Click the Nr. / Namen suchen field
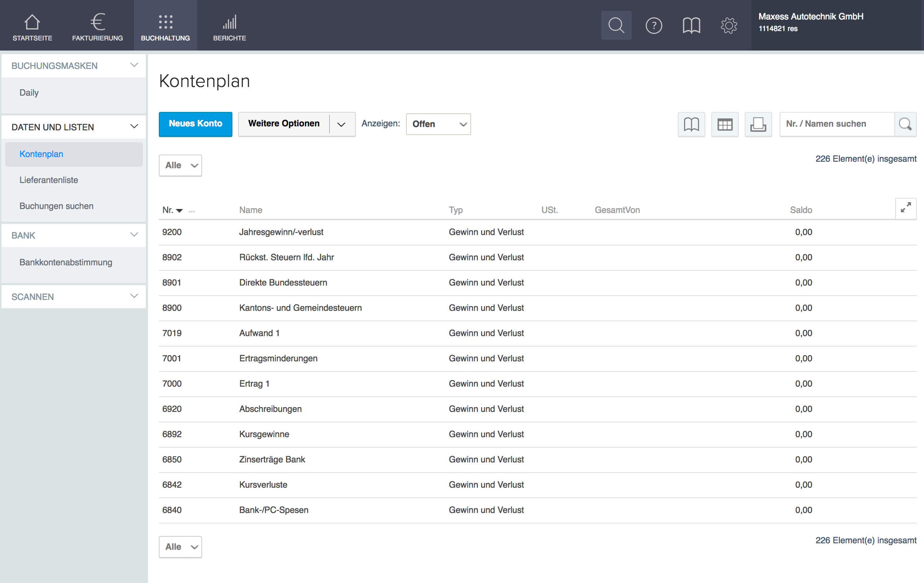Screen dimensions: 924x583 point(837,124)
